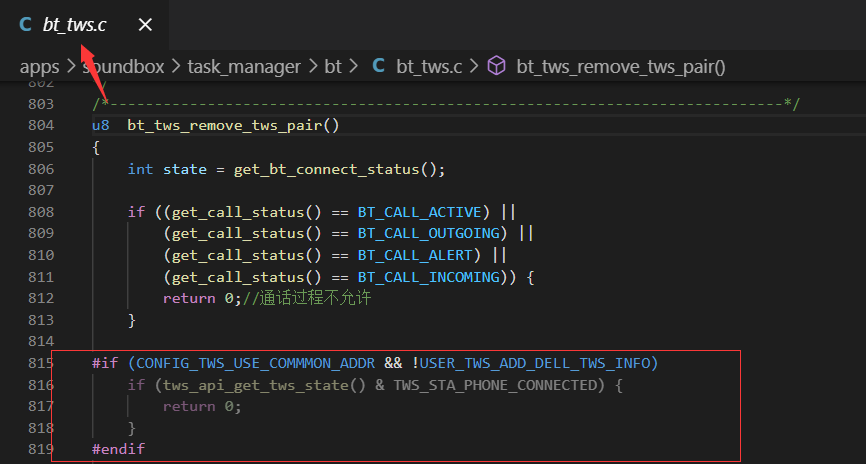This screenshot has width=866, height=464.
Task: Click the get_bt_connect_status() call
Action: [x=335, y=169]
